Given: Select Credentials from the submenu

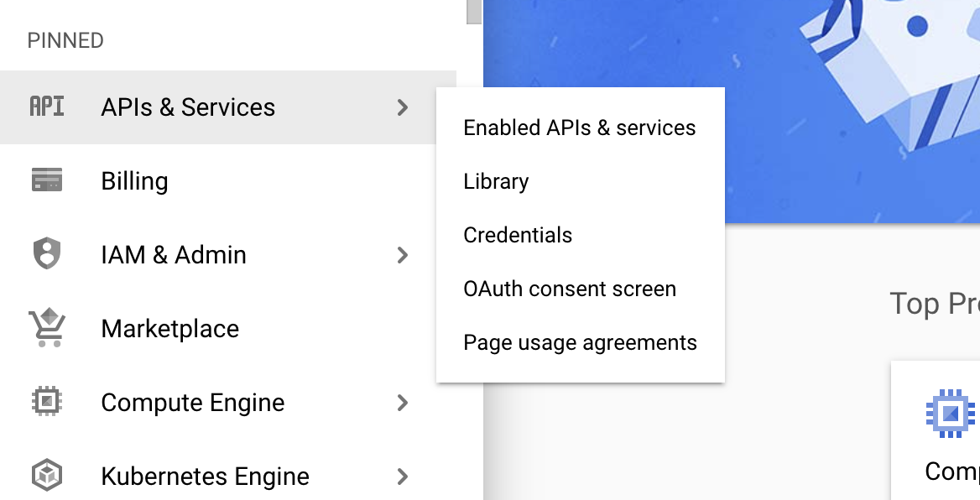Looking at the screenshot, I should [x=518, y=235].
